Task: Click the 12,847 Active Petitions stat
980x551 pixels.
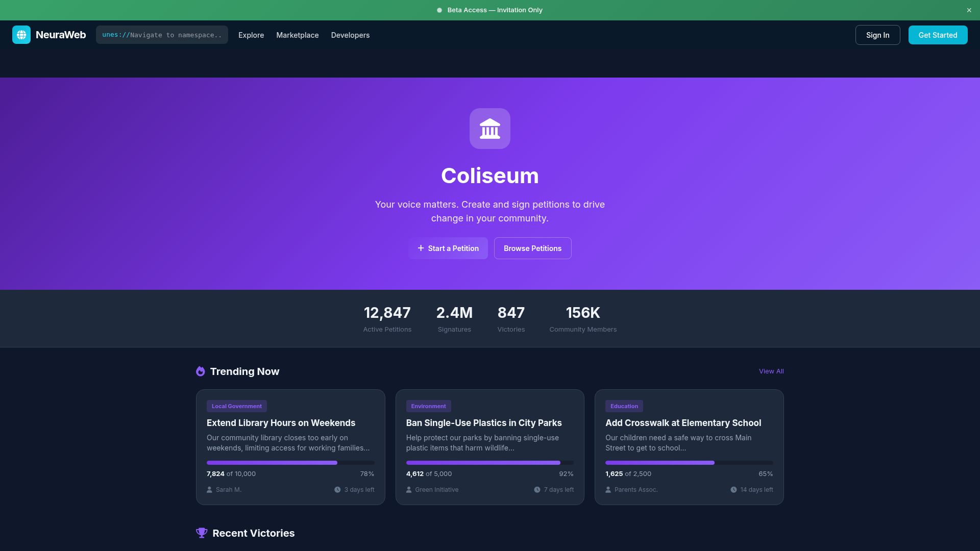Action: tap(387, 319)
